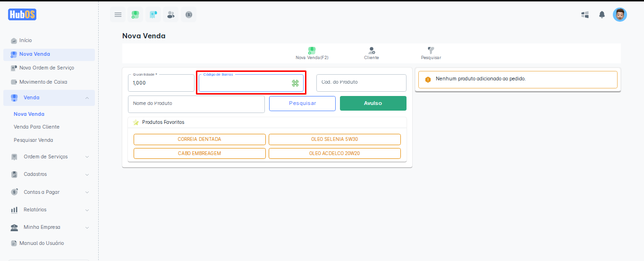Viewport: 644px width, 261px height.
Task: Open the user avatar profile menu
Action: pyautogui.click(x=619, y=15)
